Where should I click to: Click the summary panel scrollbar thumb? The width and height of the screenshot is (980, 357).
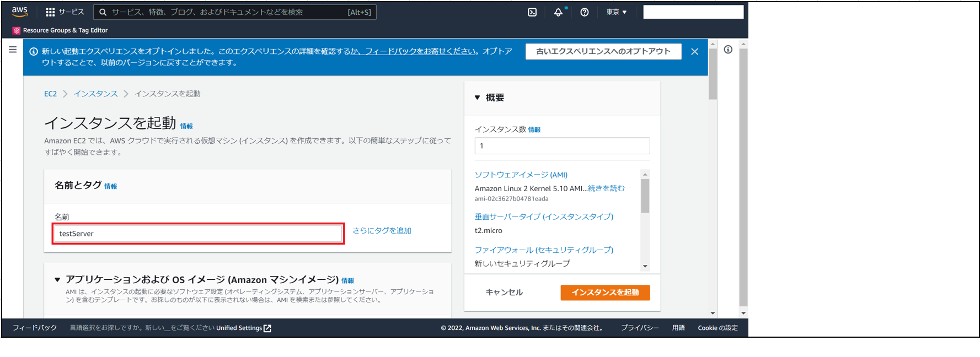(645, 196)
